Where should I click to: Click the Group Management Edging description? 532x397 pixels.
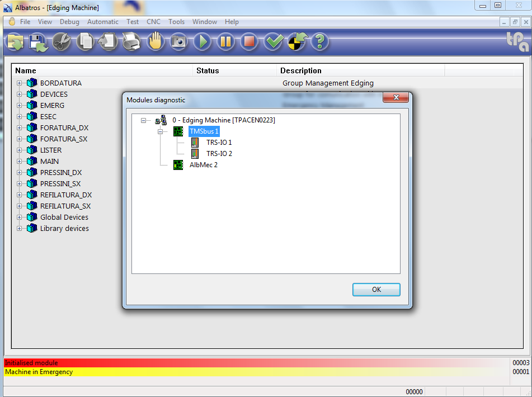click(x=328, y=83)
